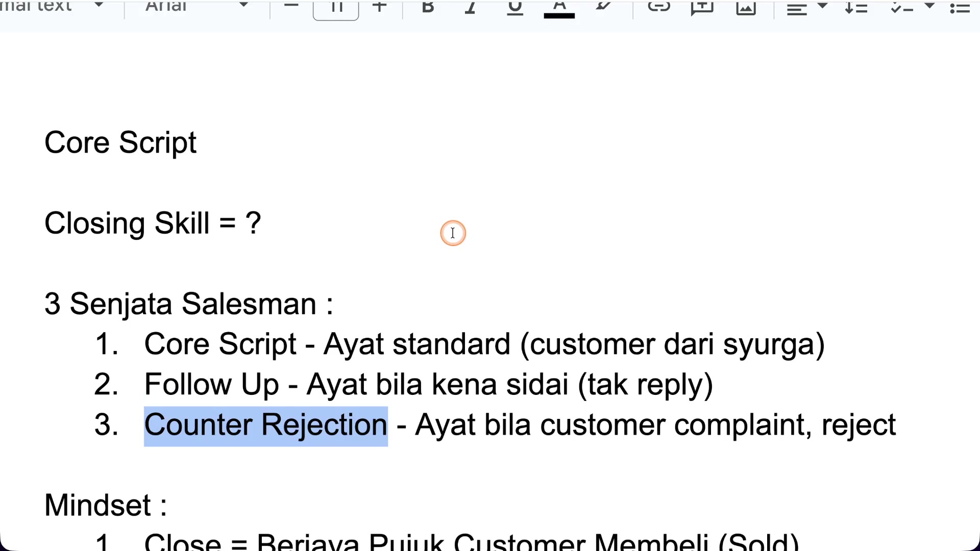Click the highlighted 'Counter Rejection' text

click(x=266, y=425)
